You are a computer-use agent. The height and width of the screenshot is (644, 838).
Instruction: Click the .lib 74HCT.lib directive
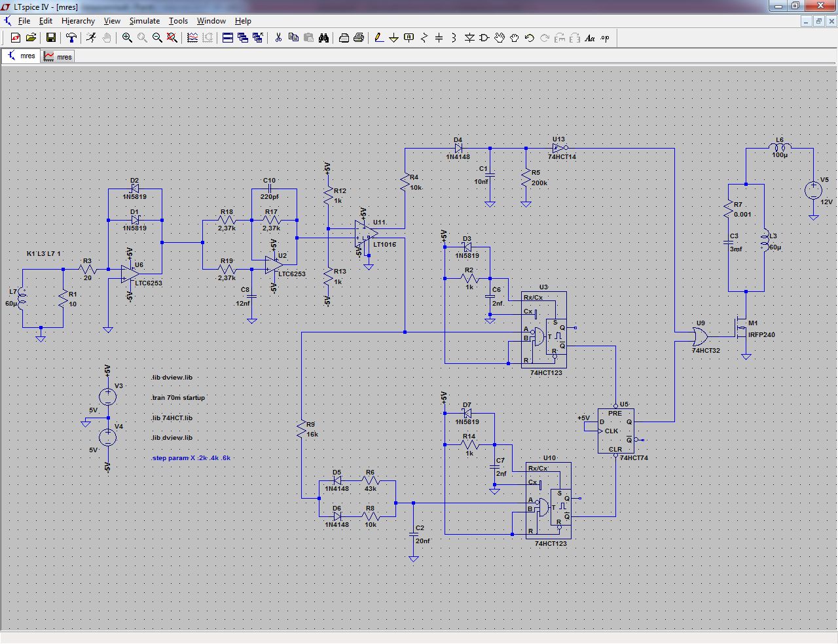click(172, 418)
